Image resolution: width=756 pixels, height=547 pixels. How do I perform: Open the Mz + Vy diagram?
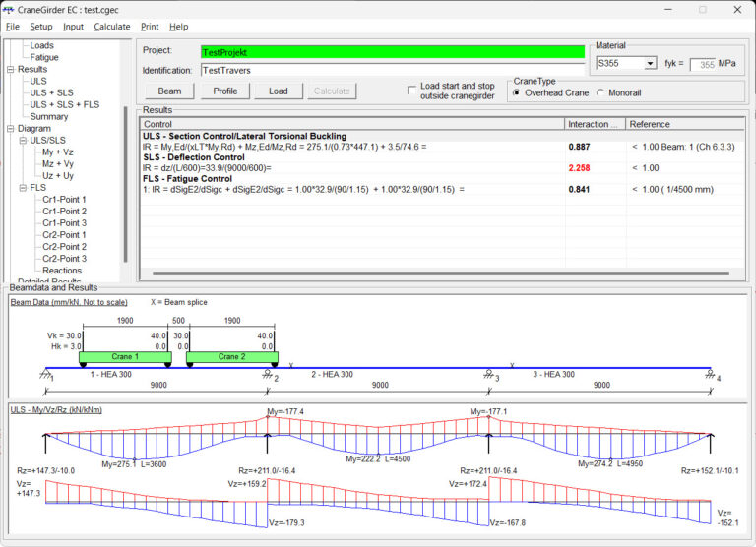click(57, 164)
